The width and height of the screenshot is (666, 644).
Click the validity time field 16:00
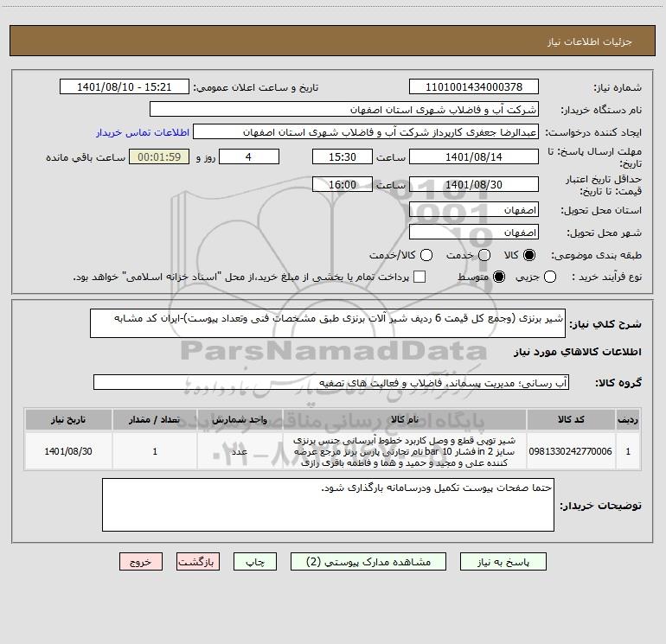point(343,184)
